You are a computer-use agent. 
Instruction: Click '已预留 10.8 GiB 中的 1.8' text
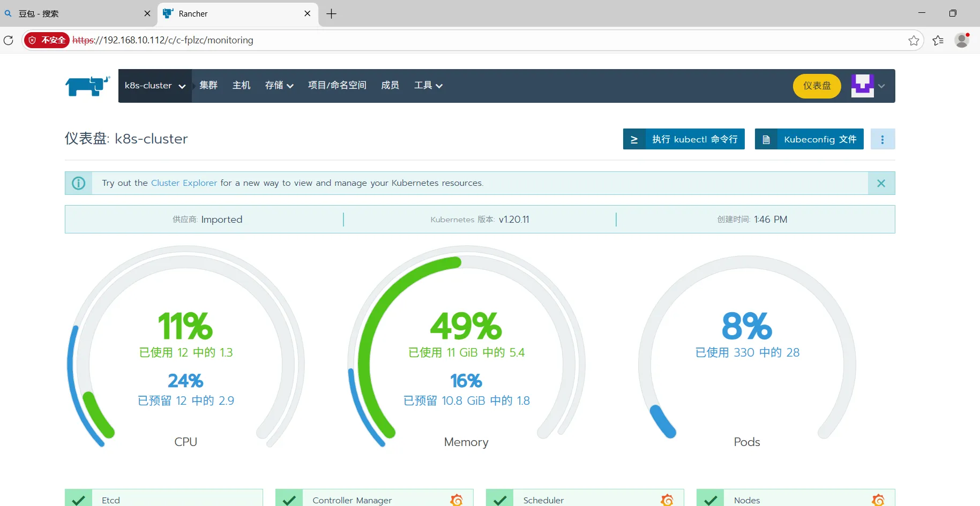tap(466, 401)
